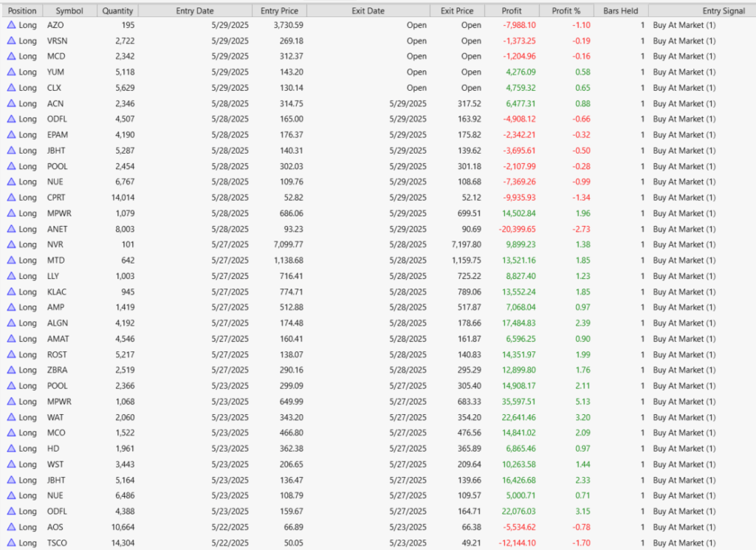Select the Long triangle icon for ZBRA
756x550 pixels.
(x=11, y=370)
